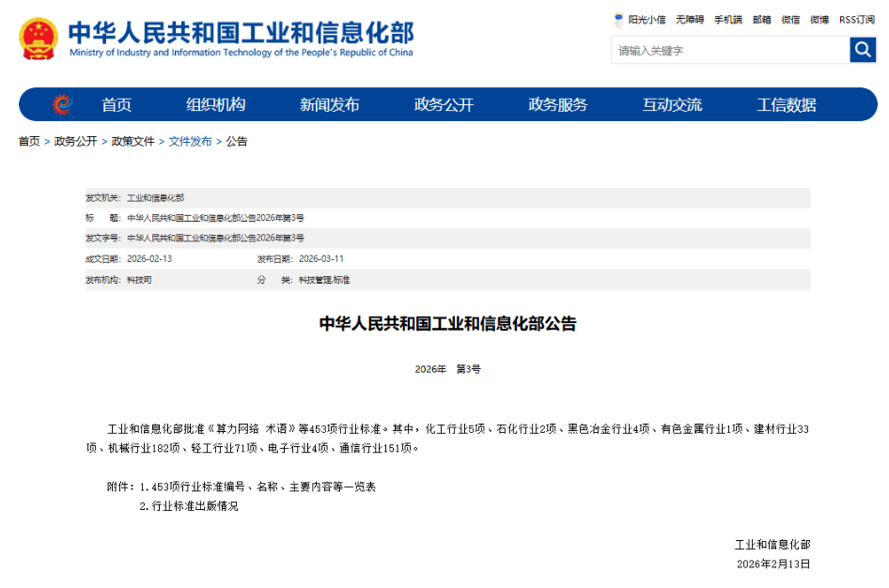889x588 pixels.
Task: Click the red gear icon in navigation bar
Action: [x=62, y=104]
